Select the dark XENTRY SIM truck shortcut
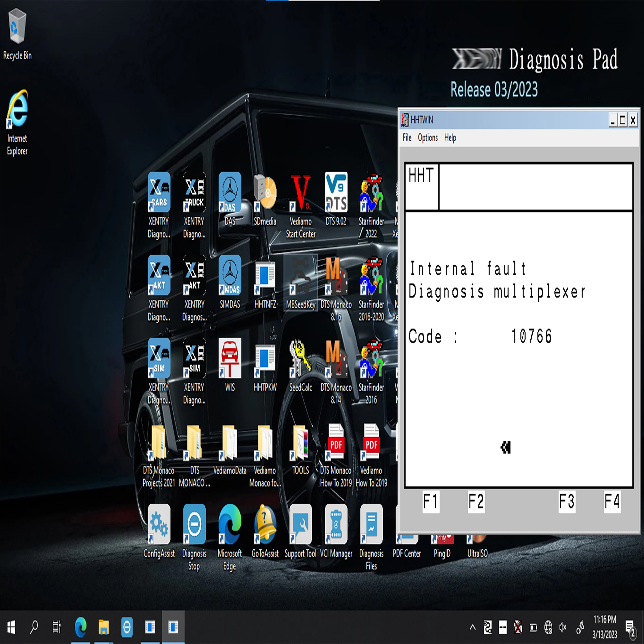644x644 pixels. [194, 371]
